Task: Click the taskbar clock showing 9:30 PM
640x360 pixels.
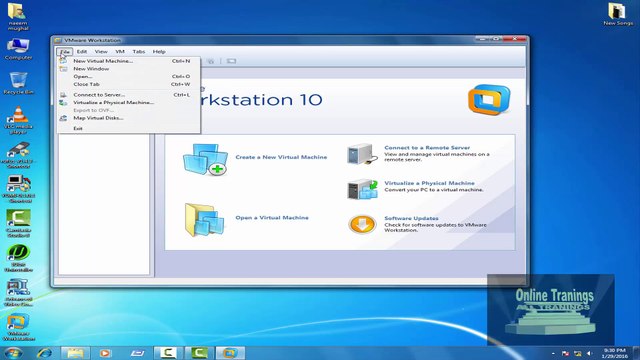Action: tap(615, 353)
